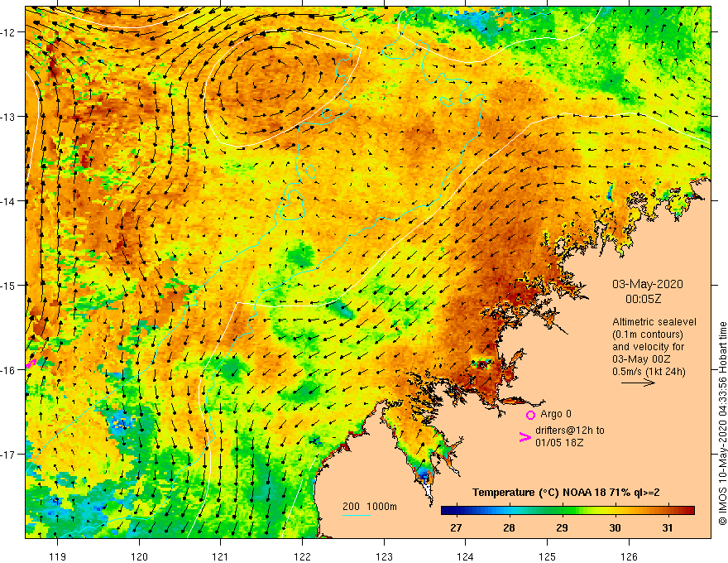
Task: Click the '-13' latitude axis label
Action: coord(9,117)
